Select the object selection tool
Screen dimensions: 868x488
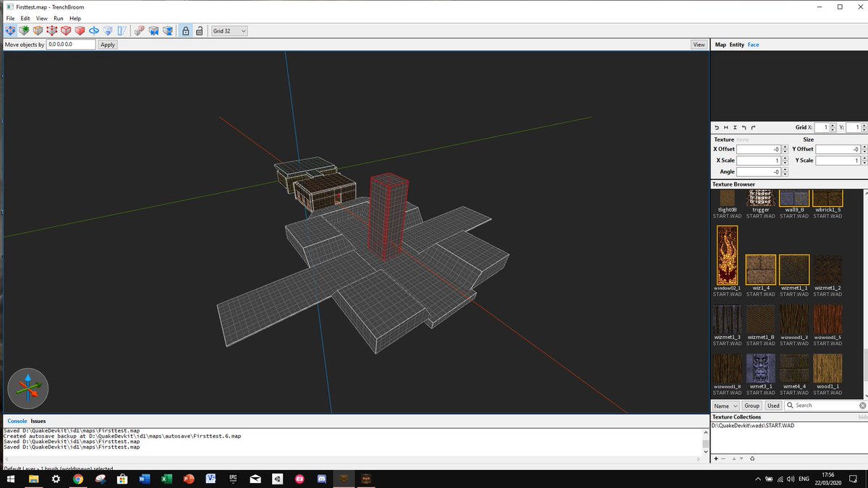(10, 30)
